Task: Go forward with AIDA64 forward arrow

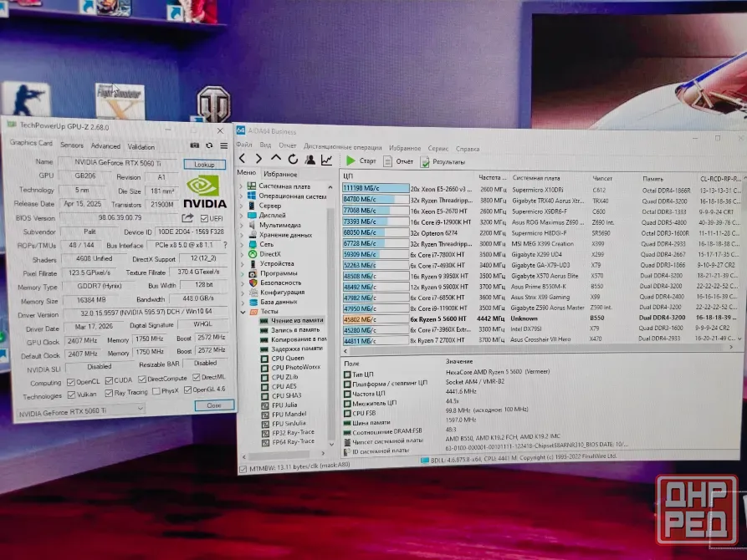Action: [x=258, y=159]
